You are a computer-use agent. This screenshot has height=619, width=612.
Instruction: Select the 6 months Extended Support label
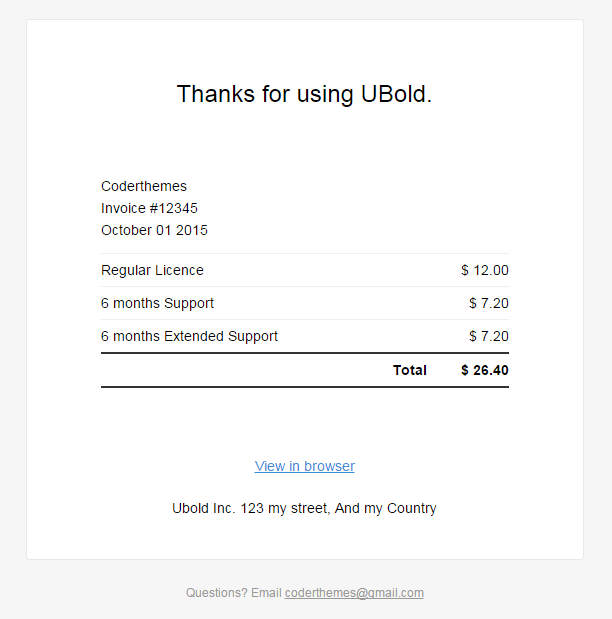pyautogui.click(x=189, y=336)
